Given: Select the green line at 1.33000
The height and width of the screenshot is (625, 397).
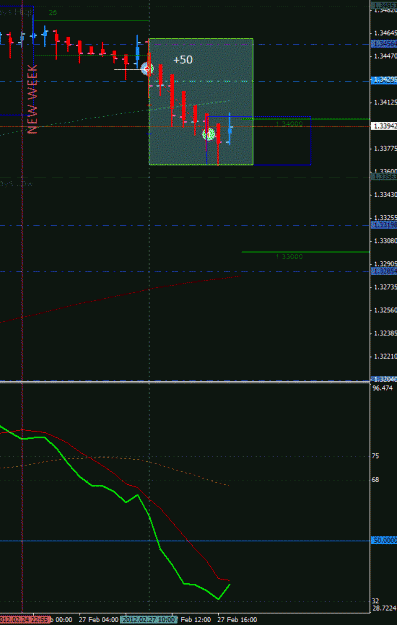Looking at the screenshot, I should (305, 252).
